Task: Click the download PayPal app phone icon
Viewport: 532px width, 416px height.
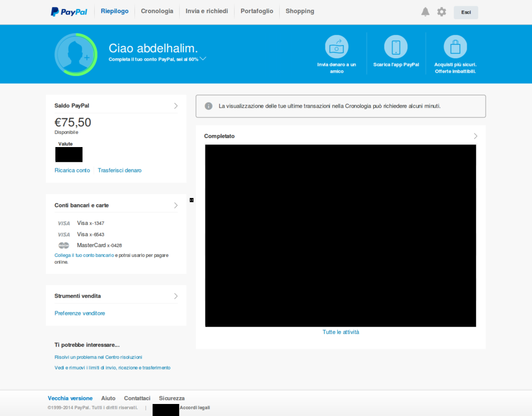Action: click(x=396, y=47)
